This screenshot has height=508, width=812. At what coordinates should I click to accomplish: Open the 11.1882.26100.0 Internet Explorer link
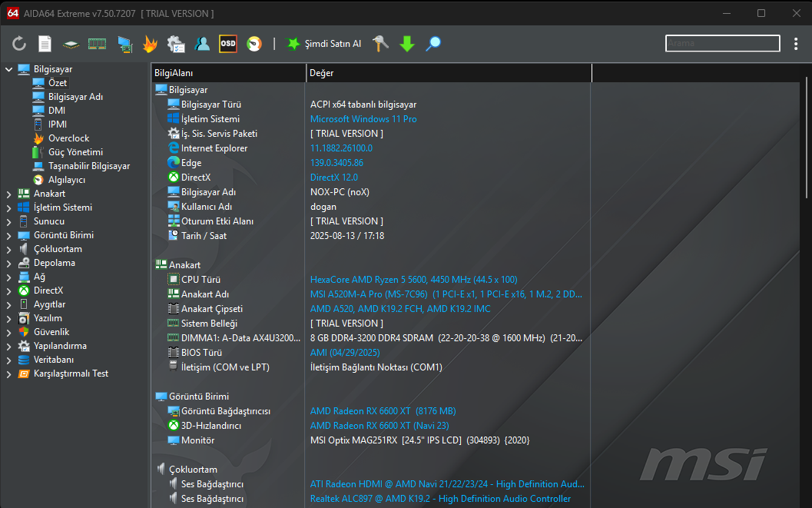coord(341,148)
